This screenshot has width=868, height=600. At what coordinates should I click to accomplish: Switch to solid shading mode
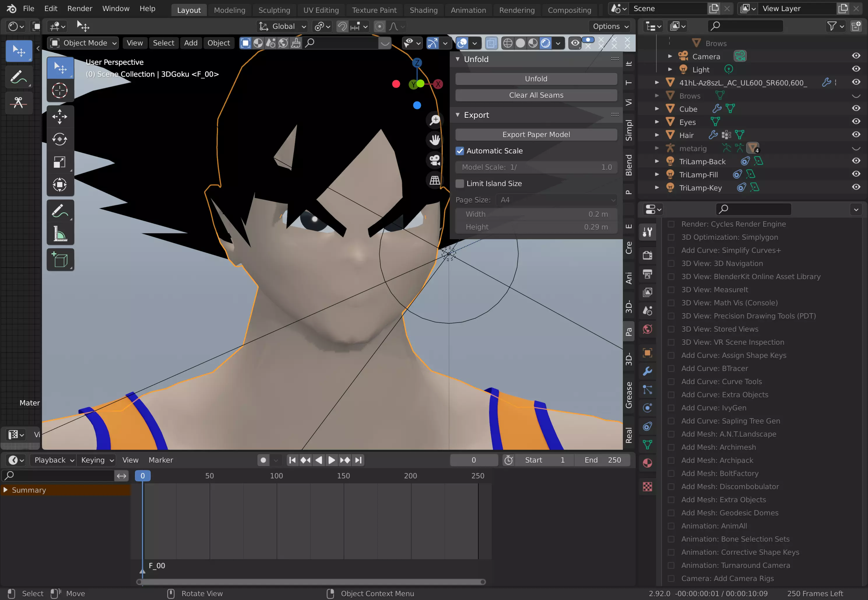tap(520, 43)
